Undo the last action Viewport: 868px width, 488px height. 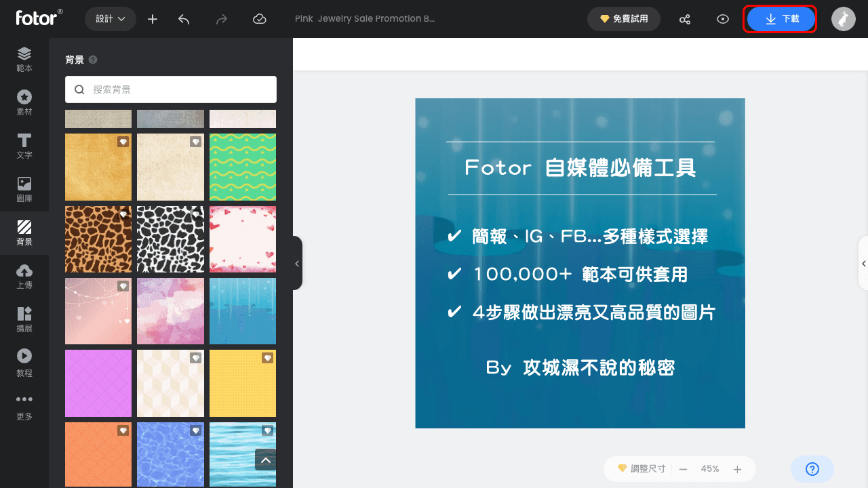[184, 19]
